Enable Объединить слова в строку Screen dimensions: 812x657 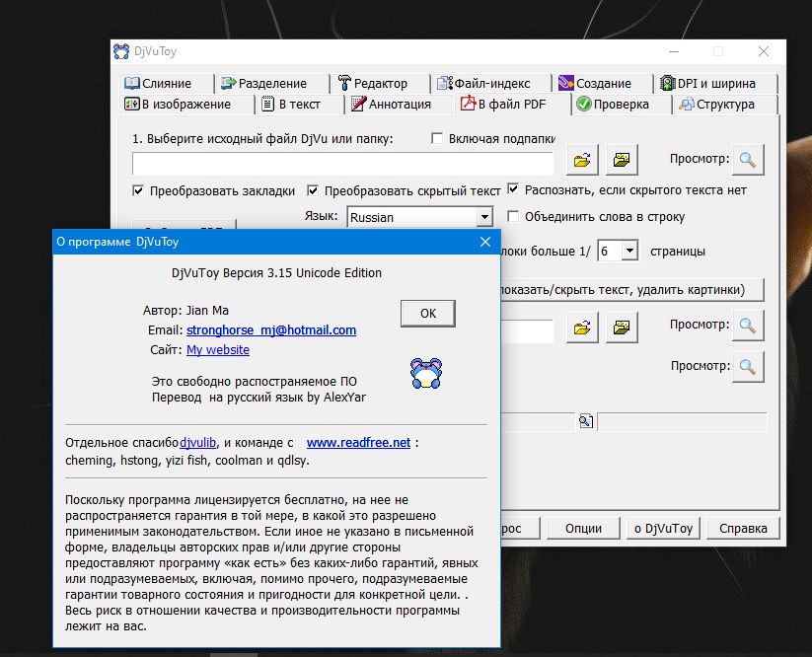pos(513,216)
